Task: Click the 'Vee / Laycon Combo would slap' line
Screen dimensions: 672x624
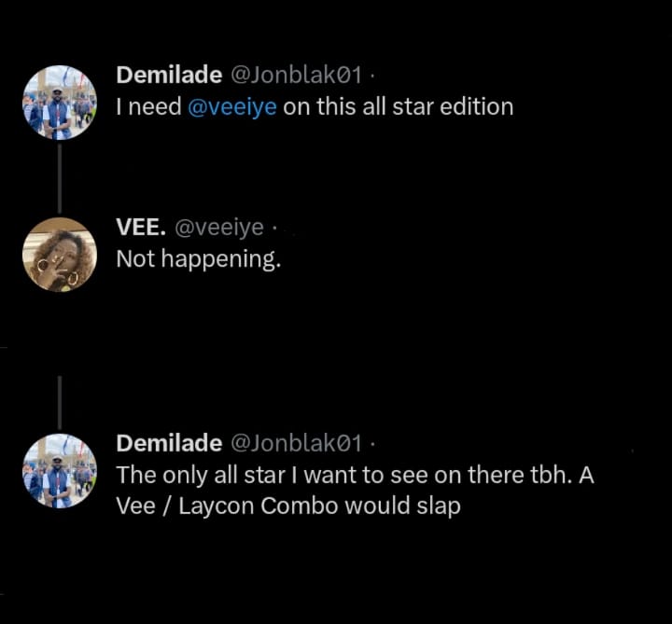Action: (288, 506)
